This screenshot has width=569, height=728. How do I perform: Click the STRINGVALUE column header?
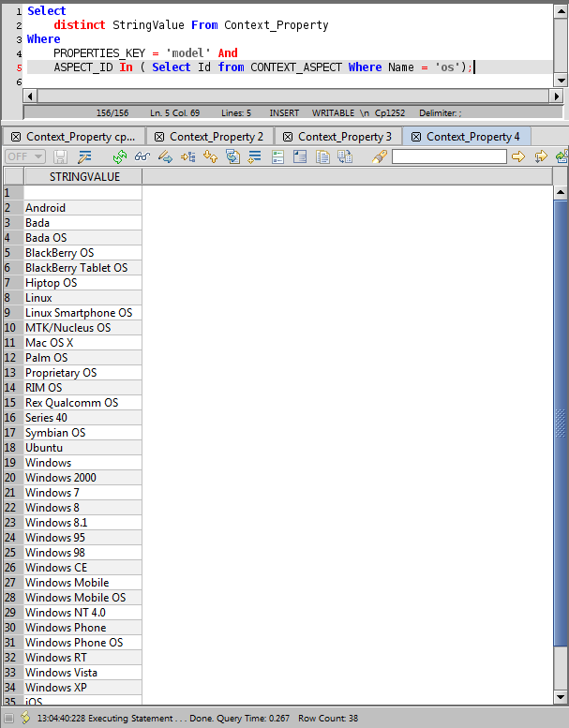(x=84, y=177)
